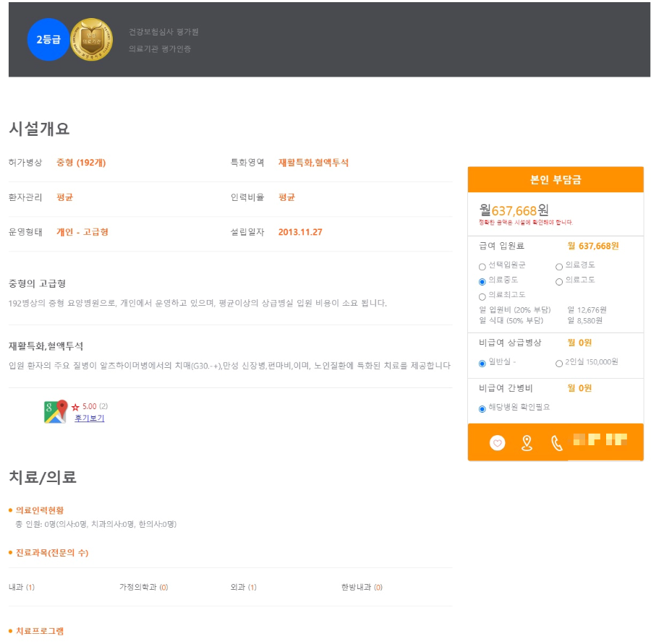Select the location pin icon
651x644 pixels.
pyautogui.click(x=527, y=443)
